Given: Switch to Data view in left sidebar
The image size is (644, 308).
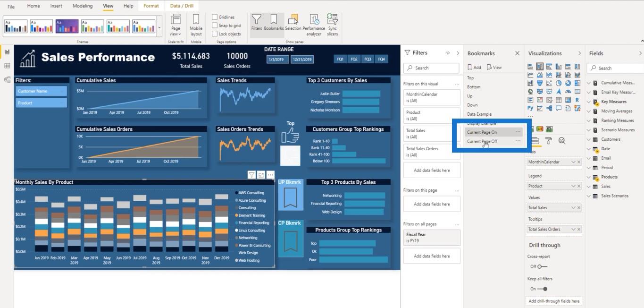Looking at the screenshot, I should click(7, 66).
